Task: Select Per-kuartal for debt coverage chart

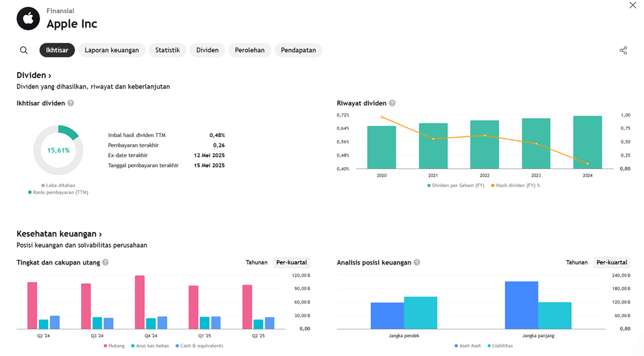Action: point(292,262)
